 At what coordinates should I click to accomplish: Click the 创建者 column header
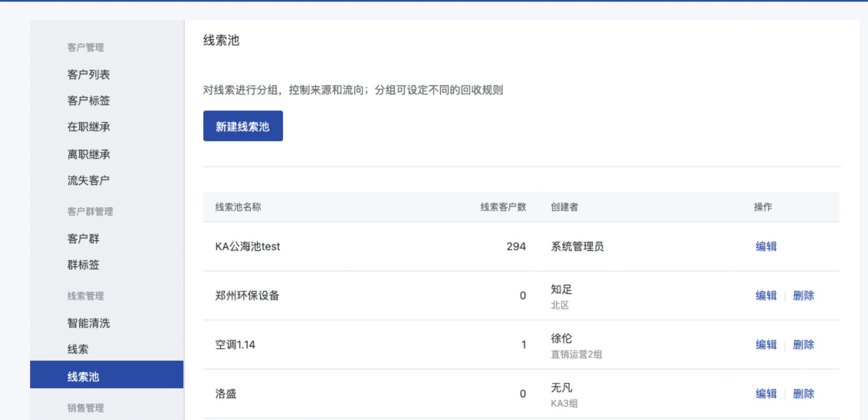(564, 207)
